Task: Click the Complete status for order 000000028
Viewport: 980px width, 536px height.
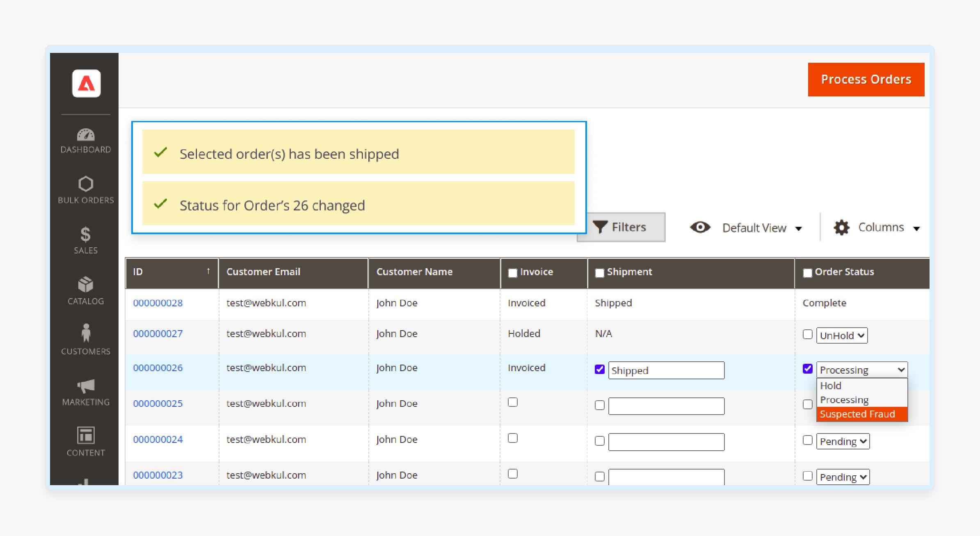Action: click(x=824, y=303)
